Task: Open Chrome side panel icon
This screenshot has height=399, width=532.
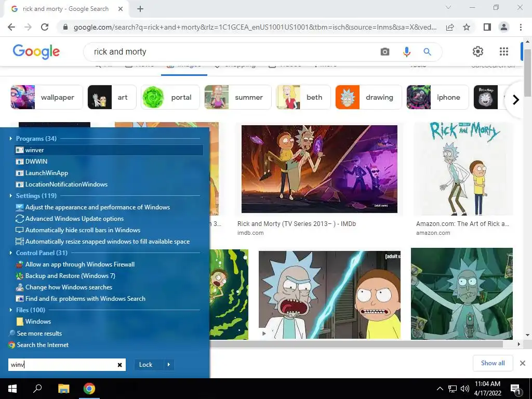Action: point(487,27)
